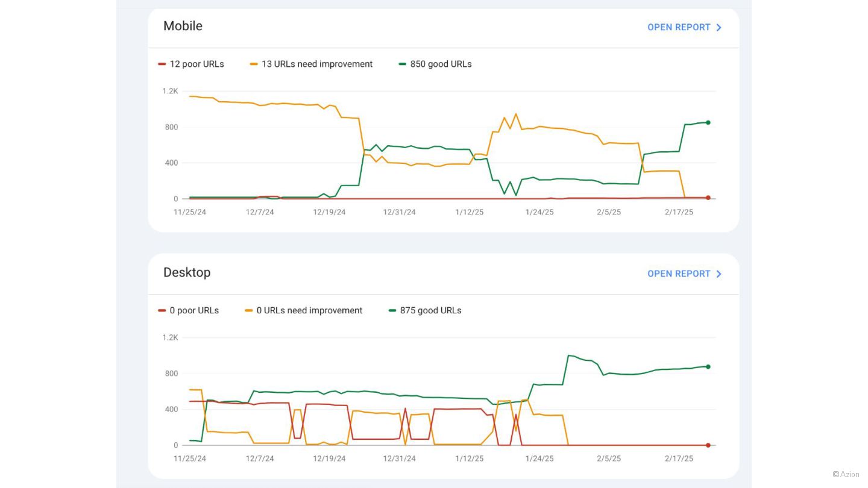Open the Mobile report link
Image resolution: width=868 pixels, height=488 pixels.
click(x=679, y=27)
